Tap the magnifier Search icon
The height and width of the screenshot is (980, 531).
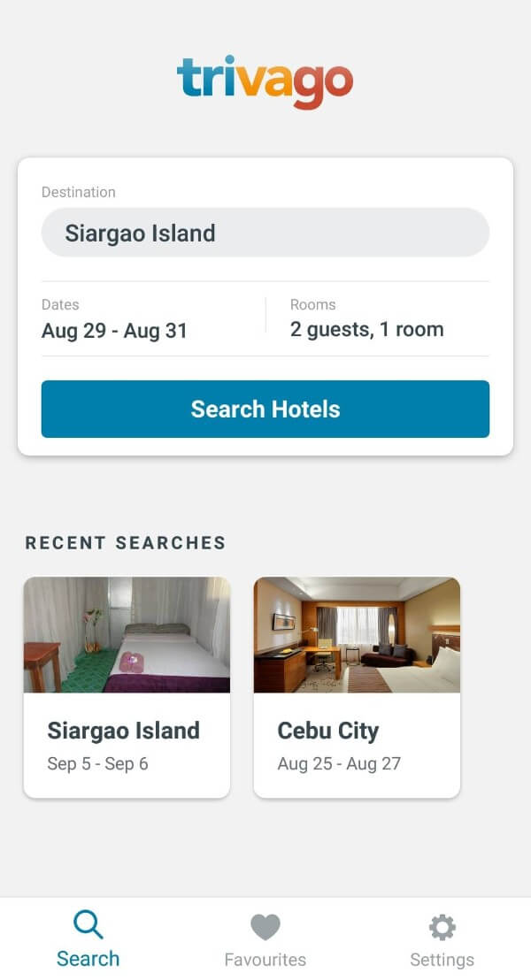coord(88,925)
